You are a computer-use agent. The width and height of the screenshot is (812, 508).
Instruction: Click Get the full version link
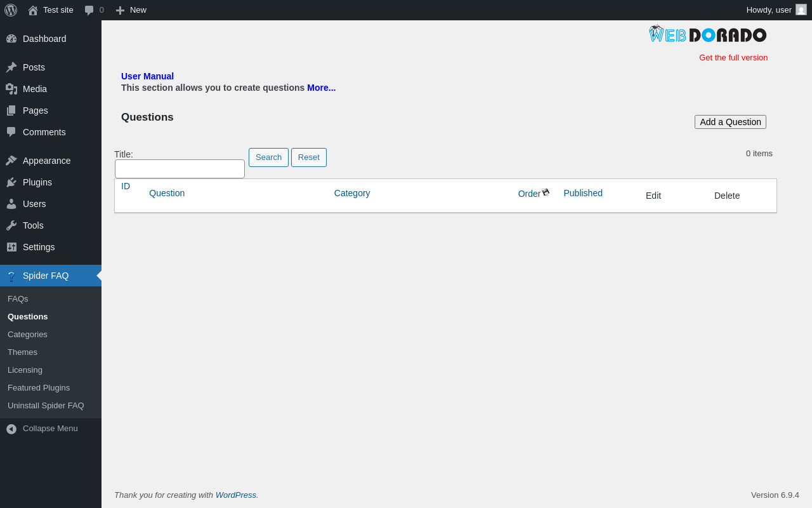(x=733, y=57)
